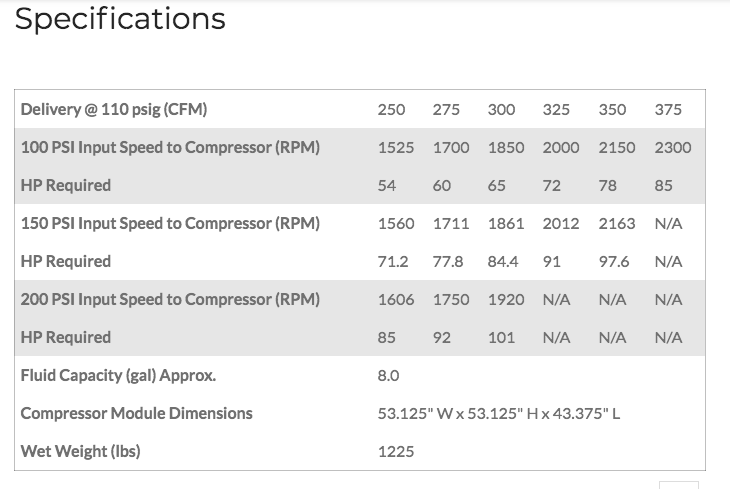
Task: Select the 71.2 HP Required value
Action: coord(394,262)
